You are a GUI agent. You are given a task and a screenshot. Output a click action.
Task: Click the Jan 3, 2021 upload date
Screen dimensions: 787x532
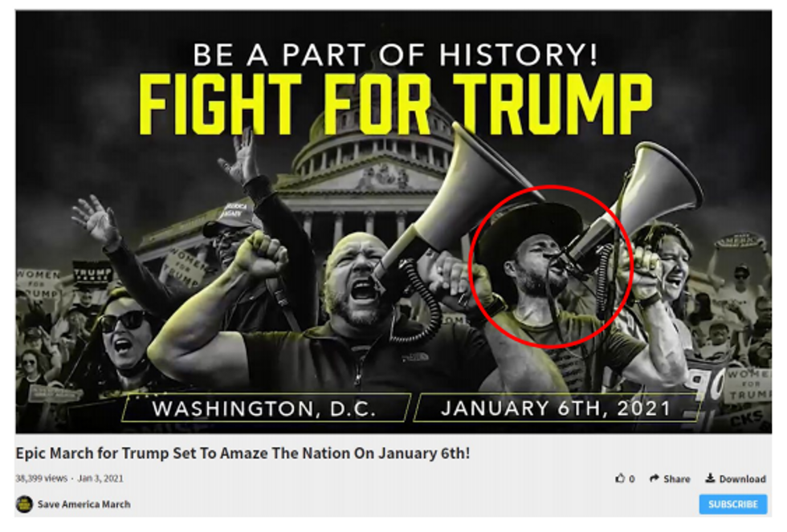coord(100,478)
